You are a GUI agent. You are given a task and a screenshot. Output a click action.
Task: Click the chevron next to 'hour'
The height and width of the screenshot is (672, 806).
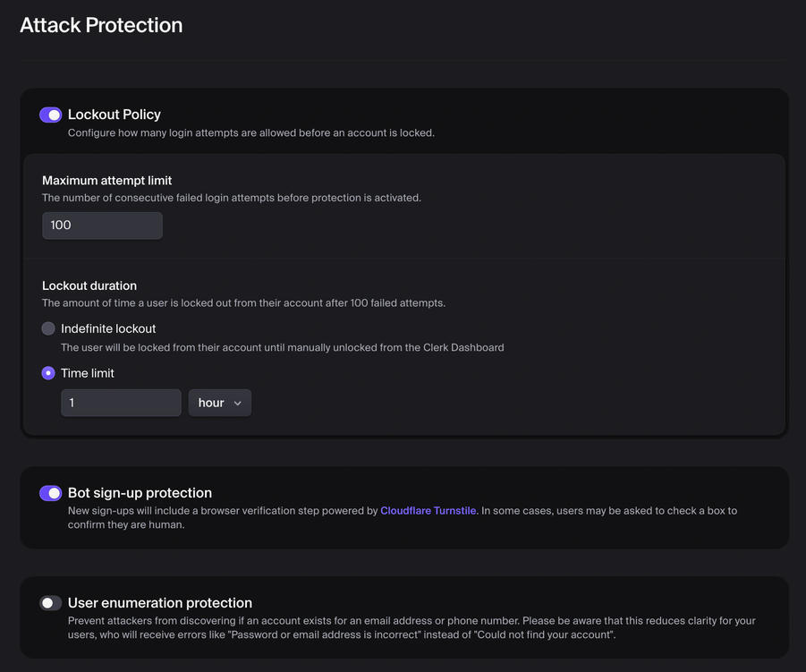[238, 403]
